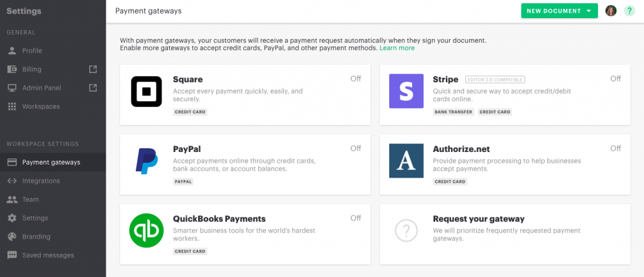The image size is (644, 277).
Task: Toggle the Authorize.net gateway Off status
Action: coord(615,149)
